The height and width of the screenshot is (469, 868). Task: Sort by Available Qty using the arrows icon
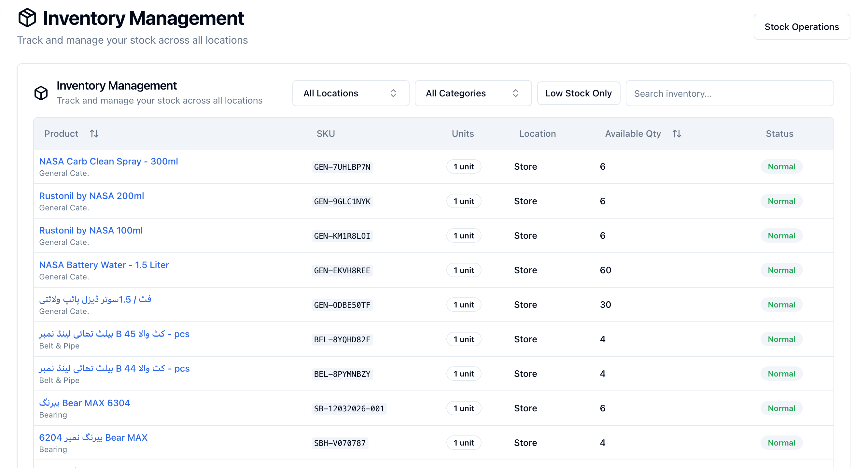[677, 134]
